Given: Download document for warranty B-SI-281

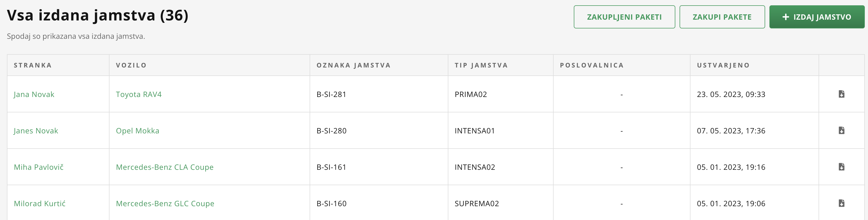Looking at the screenshot, I should [x=841, y=94].
